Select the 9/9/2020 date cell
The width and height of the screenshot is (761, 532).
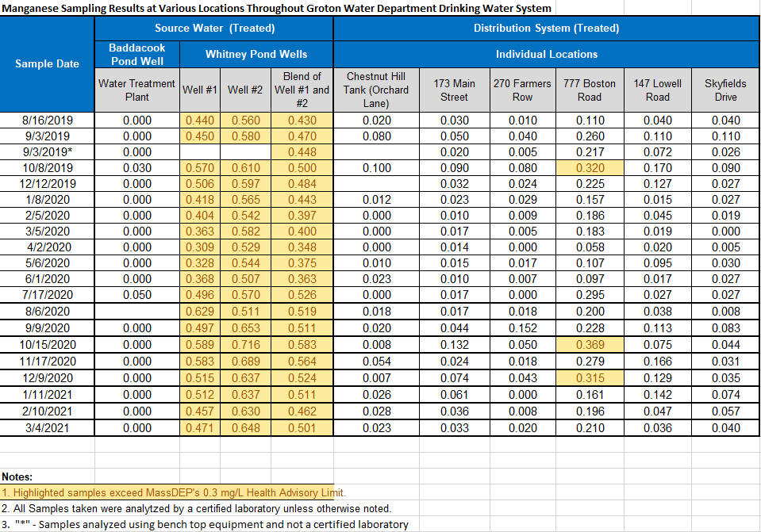(x=47, y=328)
